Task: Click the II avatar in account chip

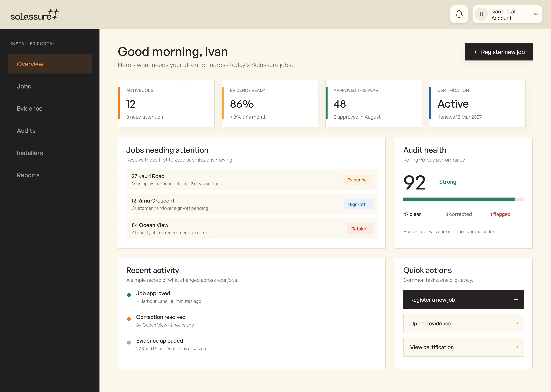Action: tap(481, 14)
